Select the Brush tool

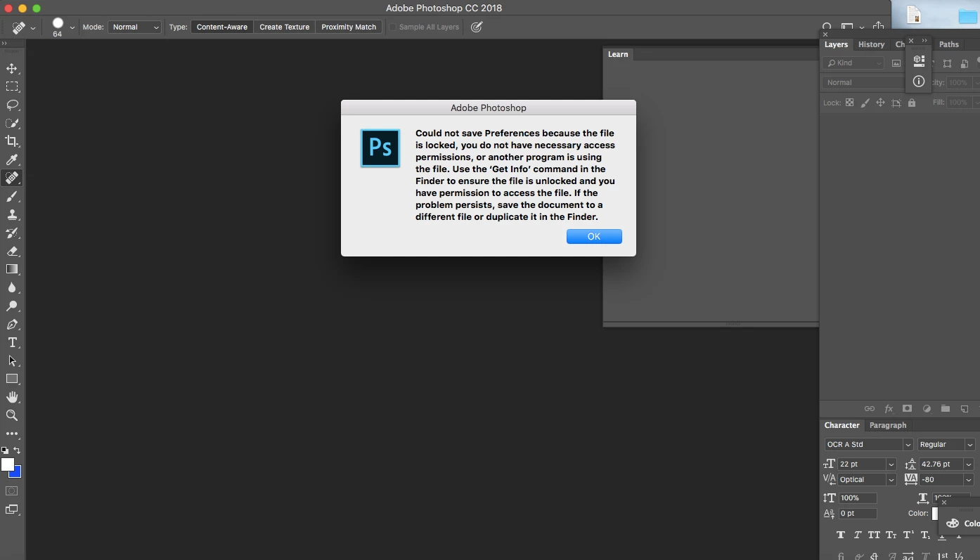coord(12,197)
